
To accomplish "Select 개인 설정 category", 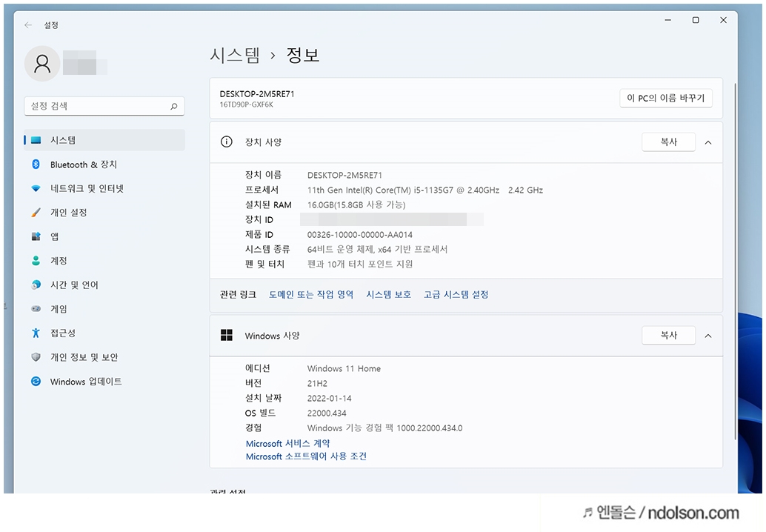I will 104,213.
